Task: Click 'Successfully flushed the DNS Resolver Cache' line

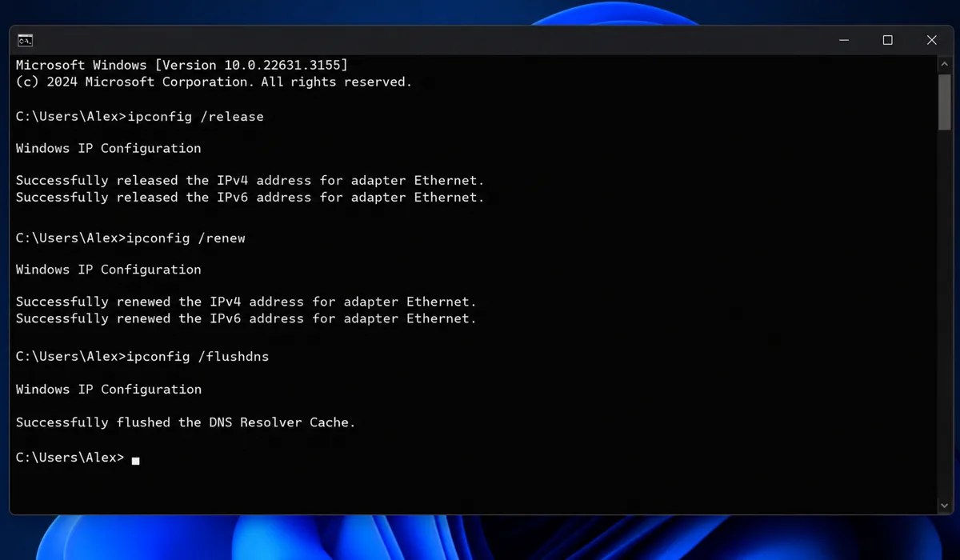Action: pyautogui.click(x=186, y=422)
